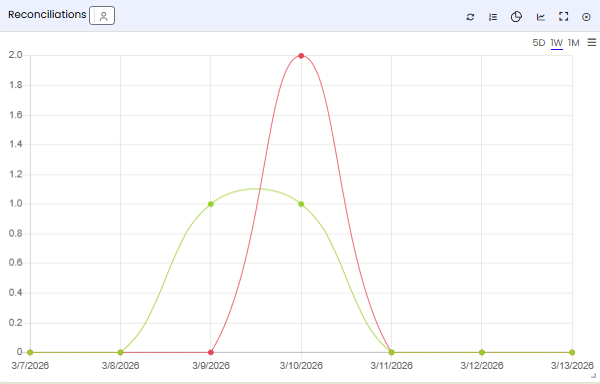Select the 1M time range
This screenshot has width=600, height=384.
tap(573, 42)
